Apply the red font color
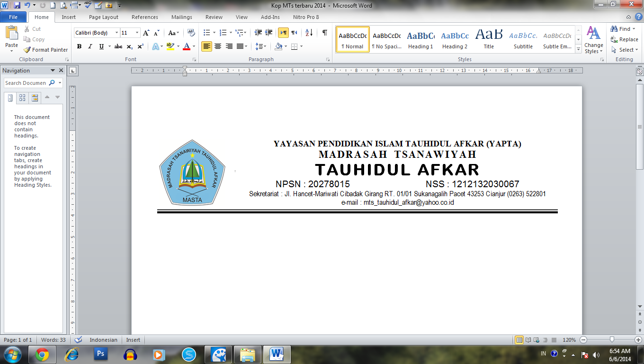The height and width of the screenshot is (364, 644). (x=187, y=46)
